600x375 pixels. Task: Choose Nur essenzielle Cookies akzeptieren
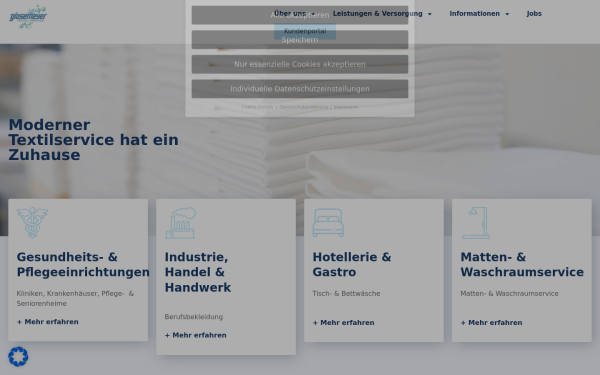[300, 64]
